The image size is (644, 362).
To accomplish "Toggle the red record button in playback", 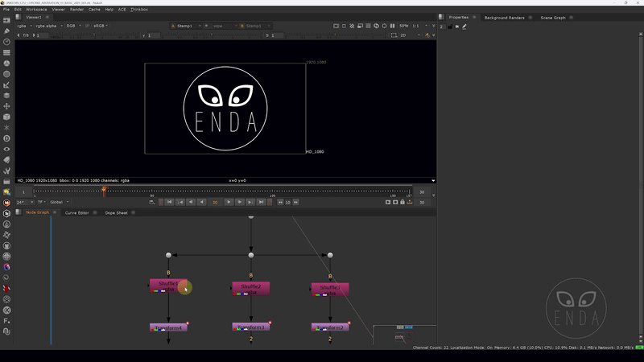I will [270, 202].
